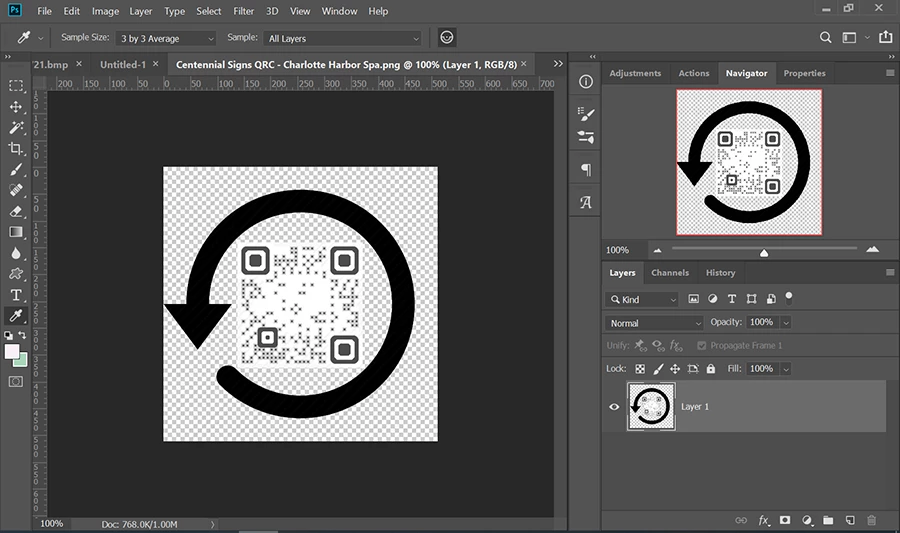Viewport: 900px width, 533px height.
Task: Open the Paragraph panel icon
Action: point(585,170)
